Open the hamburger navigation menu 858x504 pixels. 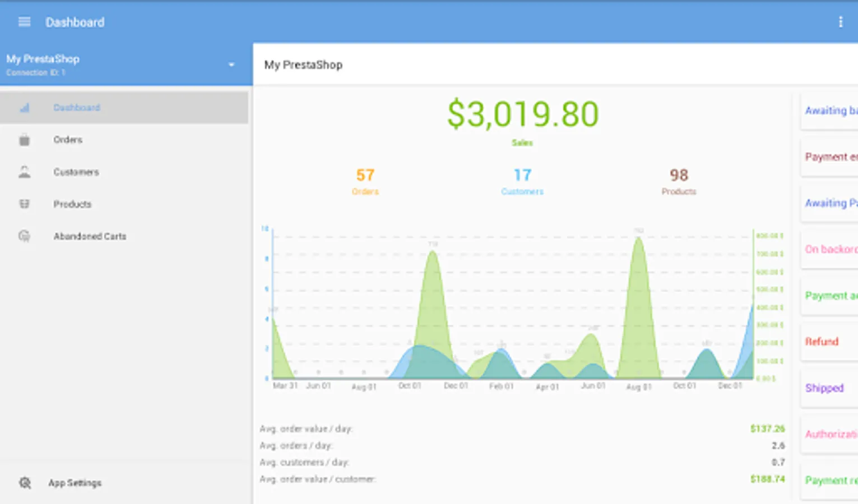[24, 22]
